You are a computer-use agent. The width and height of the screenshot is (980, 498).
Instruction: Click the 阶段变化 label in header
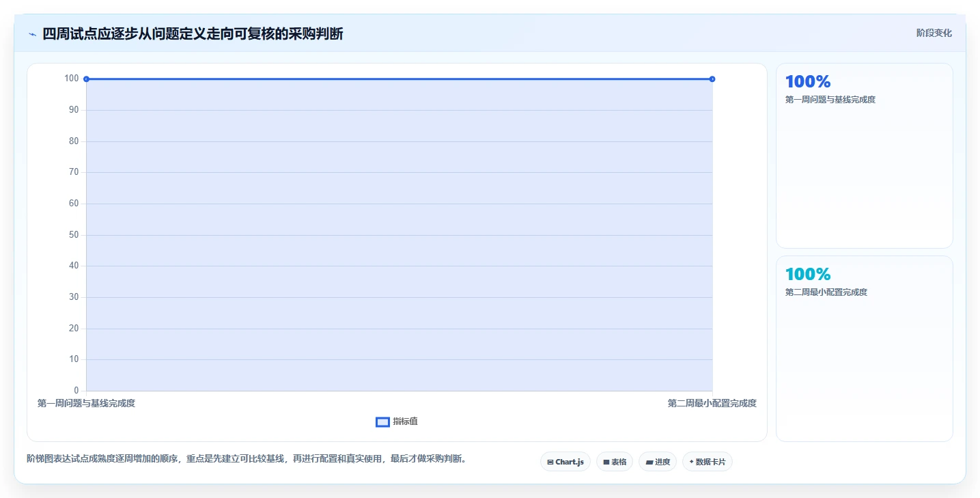(x=934, y=33)
